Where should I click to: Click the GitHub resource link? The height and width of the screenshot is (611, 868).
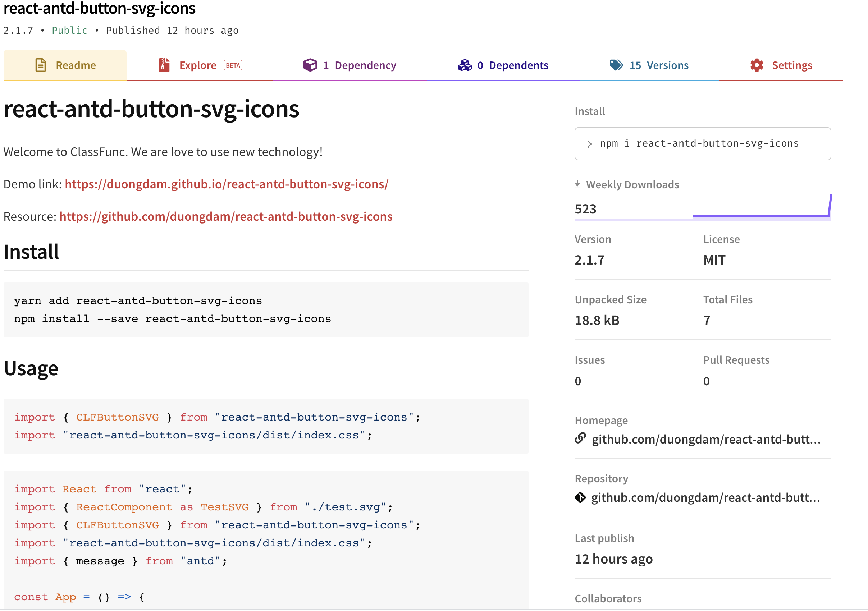tap(225, 216)
